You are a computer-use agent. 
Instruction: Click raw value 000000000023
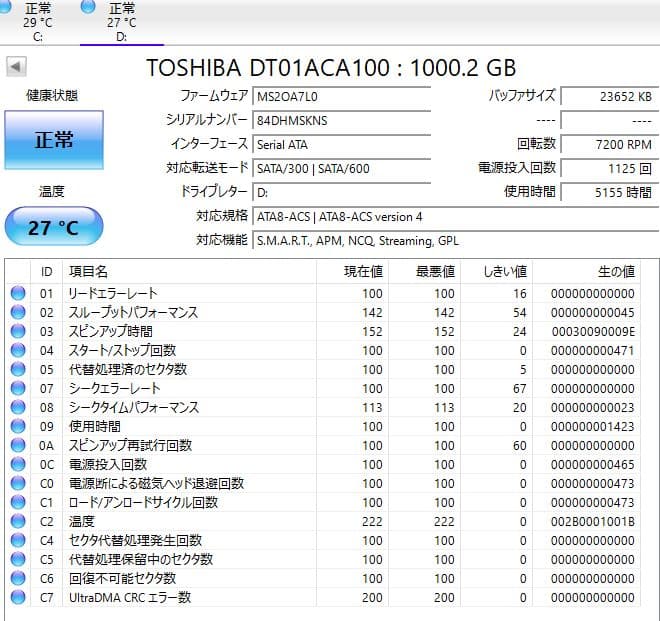[x=593, y=408]
